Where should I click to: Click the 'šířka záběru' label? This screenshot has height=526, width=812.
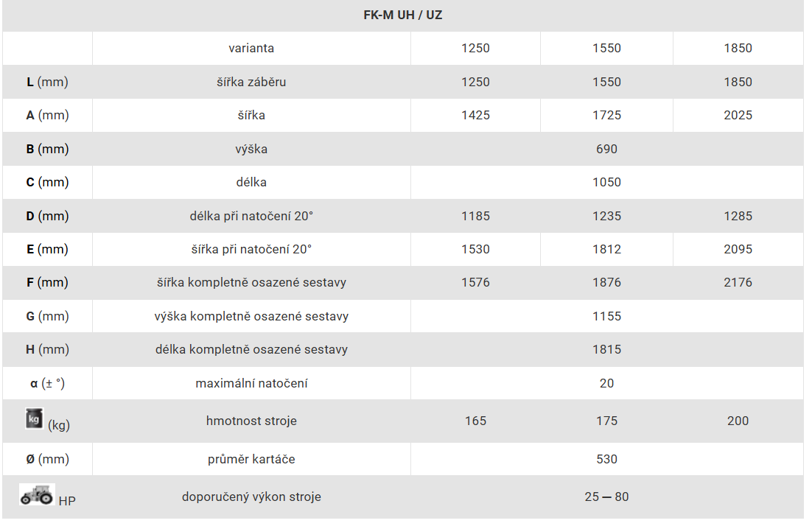tap(251, 82)
